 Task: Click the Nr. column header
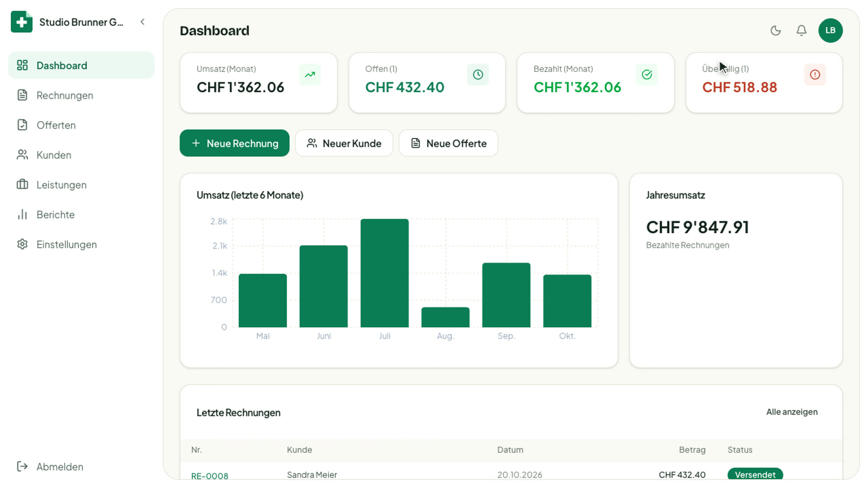pos(197,450)
